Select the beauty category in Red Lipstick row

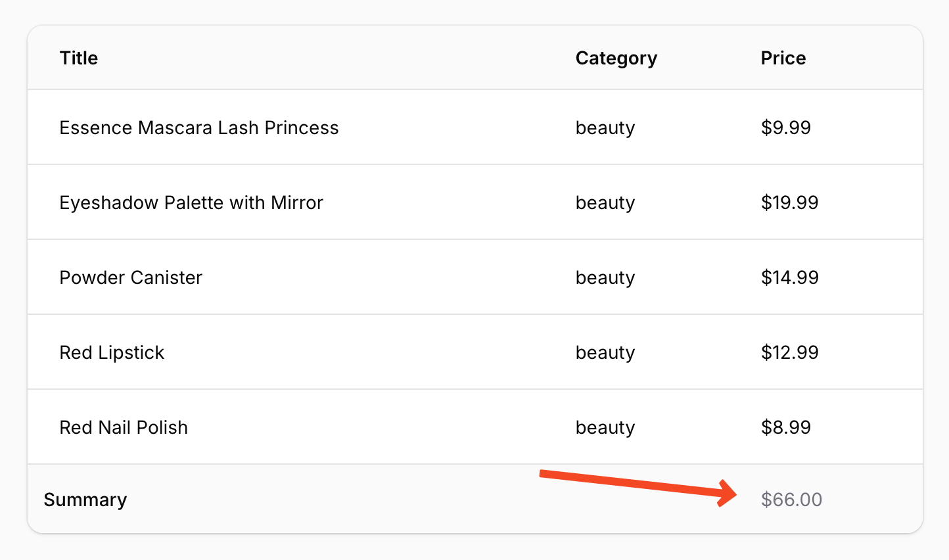[x=605, y=352]
